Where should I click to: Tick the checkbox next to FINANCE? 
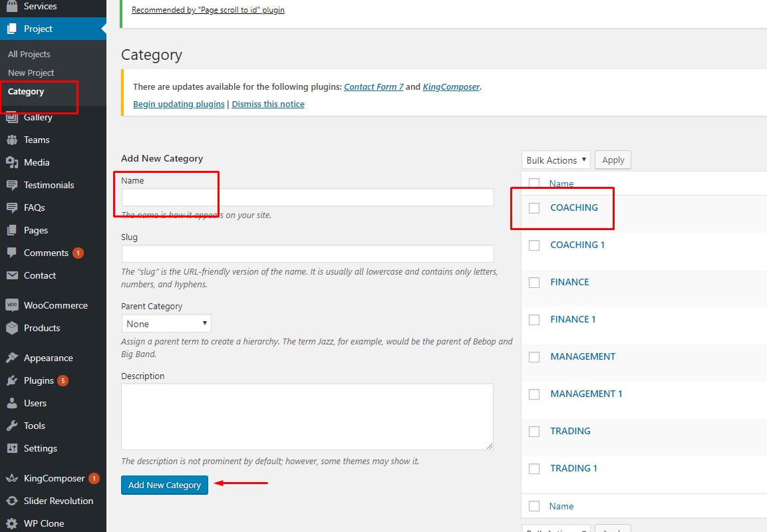coord(534,283)
